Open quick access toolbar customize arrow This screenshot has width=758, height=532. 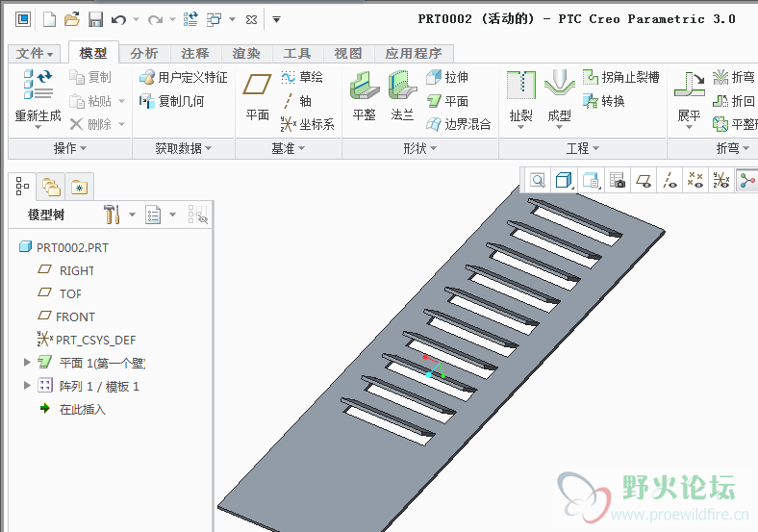click(x=276, y=20)
